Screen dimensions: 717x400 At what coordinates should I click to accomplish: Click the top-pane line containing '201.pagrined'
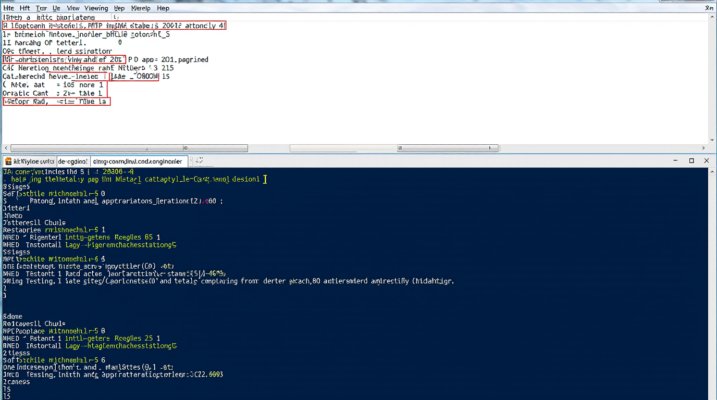point(105,59)
